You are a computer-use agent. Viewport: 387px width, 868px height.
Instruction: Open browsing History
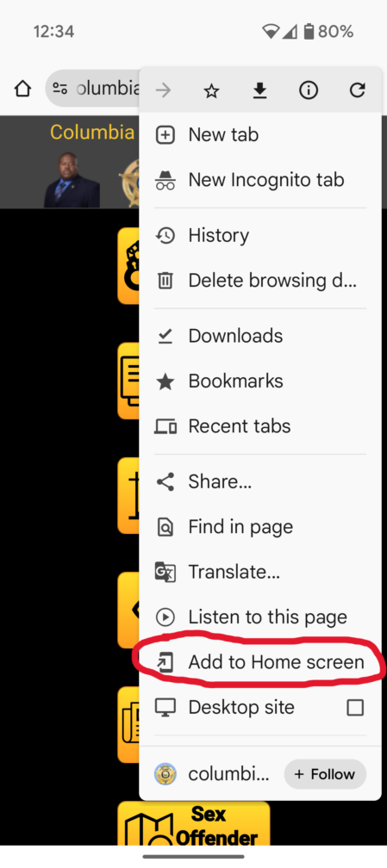point(260,236)
